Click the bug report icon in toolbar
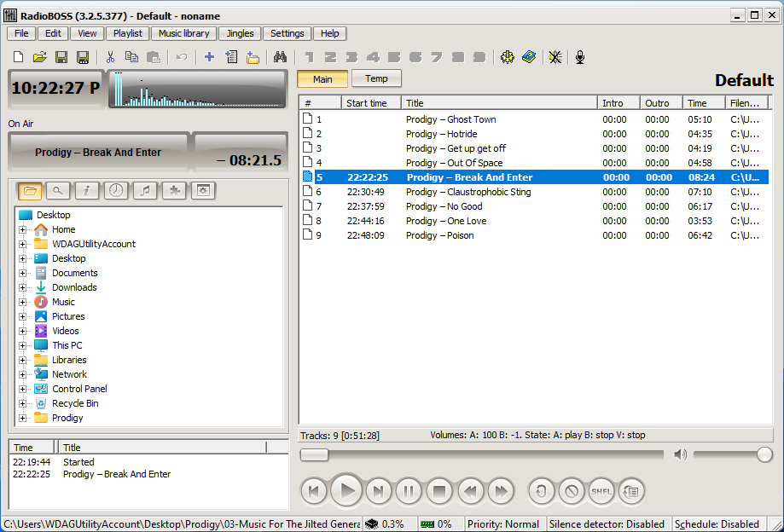This screenshot has width=784, height=532. pos(555,57)
